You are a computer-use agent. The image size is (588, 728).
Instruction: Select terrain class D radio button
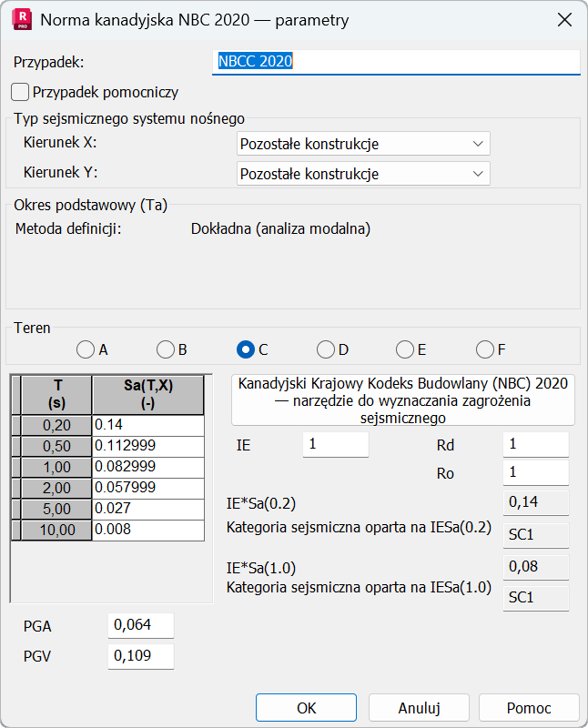[x=326, y=349]
